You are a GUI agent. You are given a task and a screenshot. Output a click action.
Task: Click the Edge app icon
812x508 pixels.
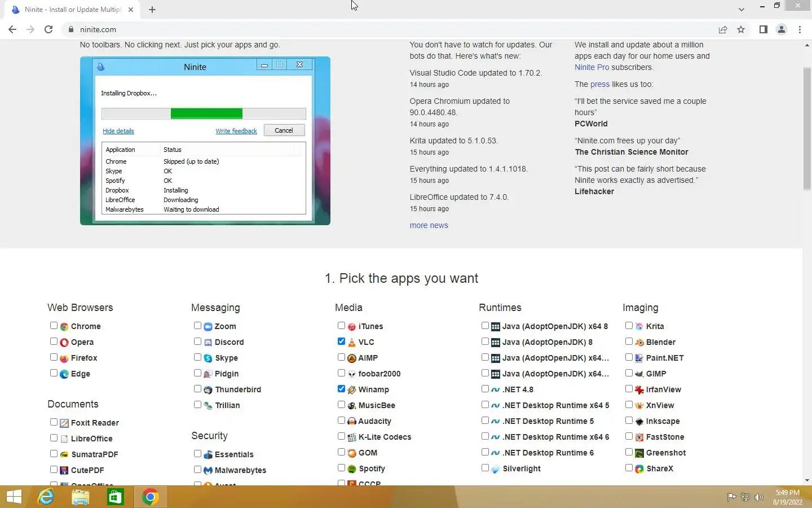click(64, 374)
